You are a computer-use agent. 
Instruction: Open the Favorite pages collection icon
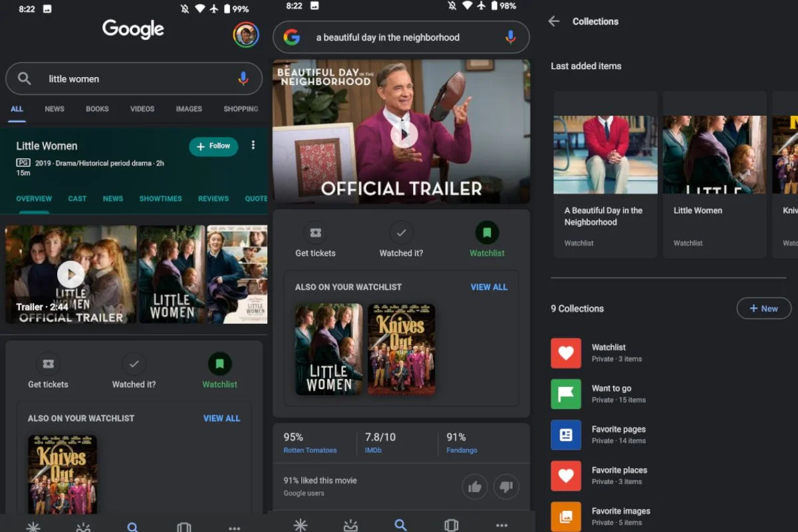(566, 435)
